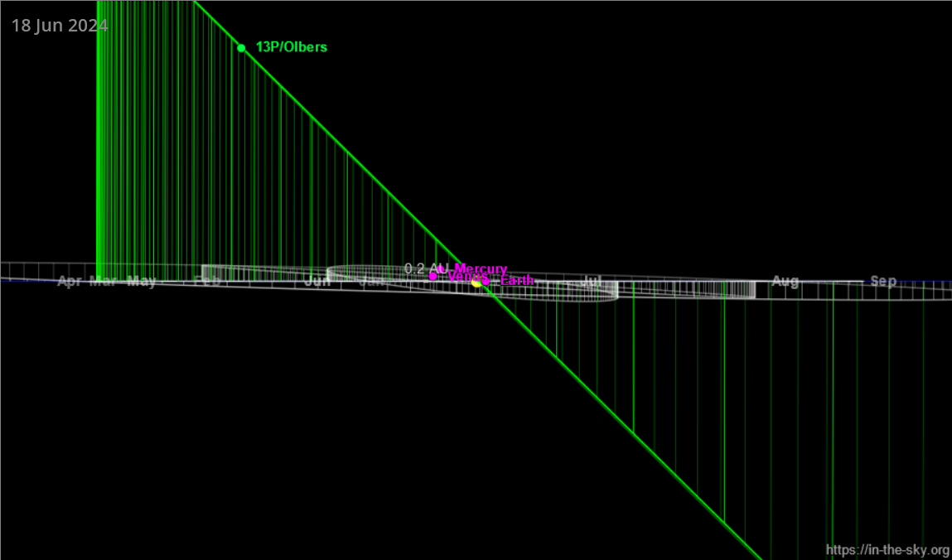Click the Jun month marker
Viewport: 952px width, 560px height.
click(x=317, y=282)
